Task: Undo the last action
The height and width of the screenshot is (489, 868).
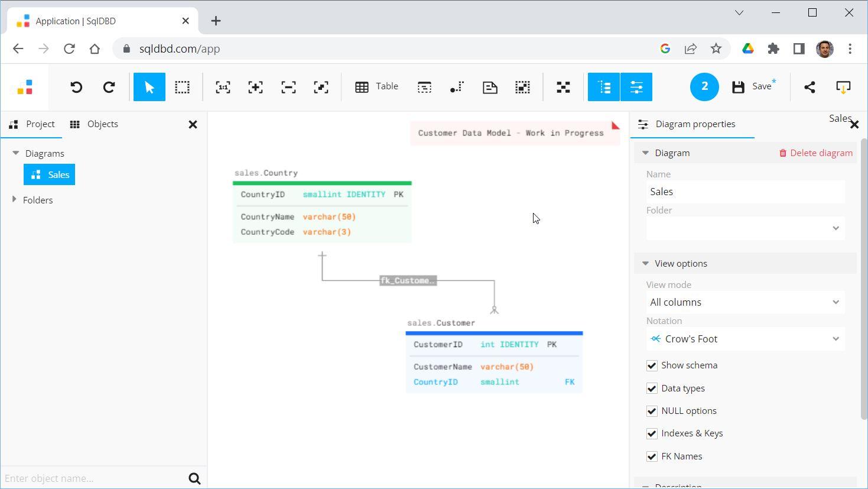Action: [x=76, y=88]
